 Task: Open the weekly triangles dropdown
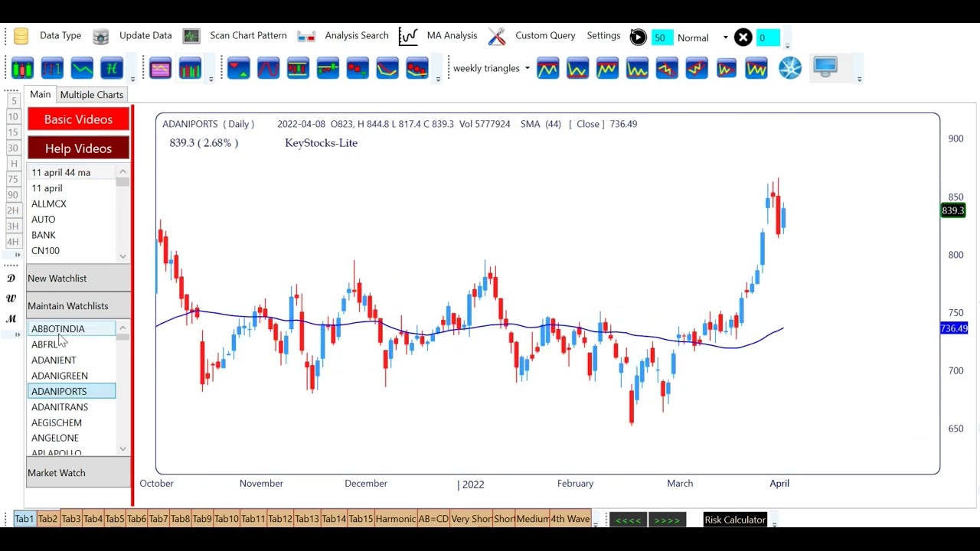tap(527, 68)
